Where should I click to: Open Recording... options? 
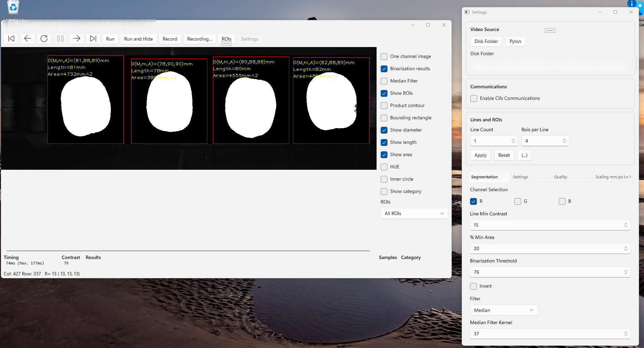point(200,39)
